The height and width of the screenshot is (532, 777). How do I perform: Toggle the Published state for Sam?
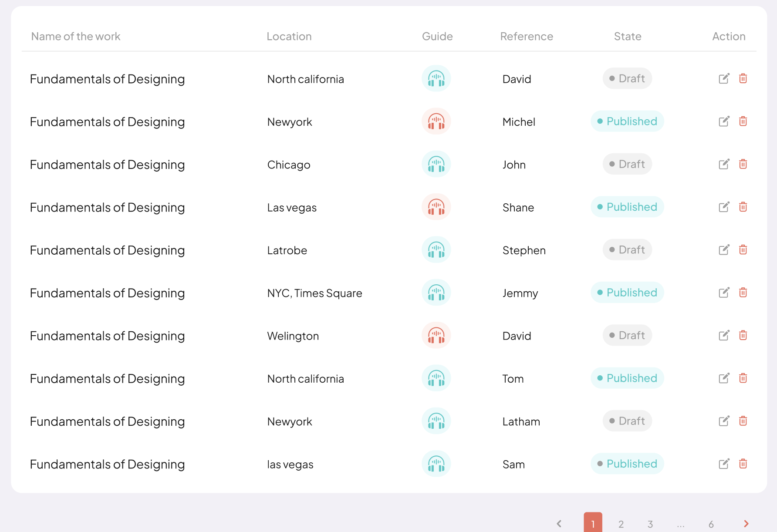point(627,464)
